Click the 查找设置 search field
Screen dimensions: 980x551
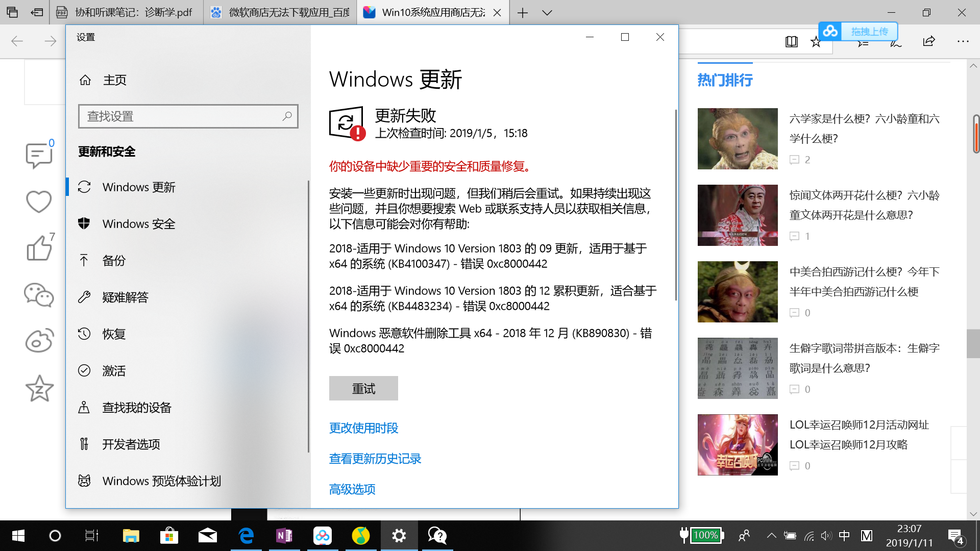point(188,116)
